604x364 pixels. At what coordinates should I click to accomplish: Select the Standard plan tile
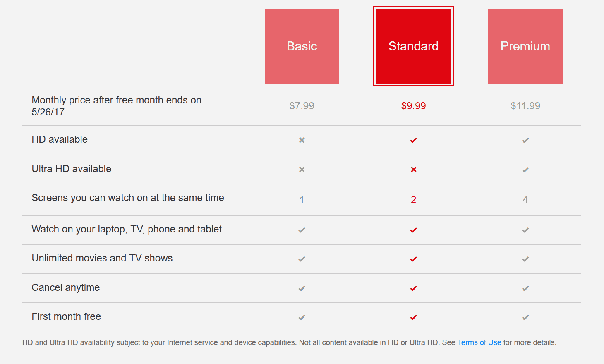pos(413,46)
